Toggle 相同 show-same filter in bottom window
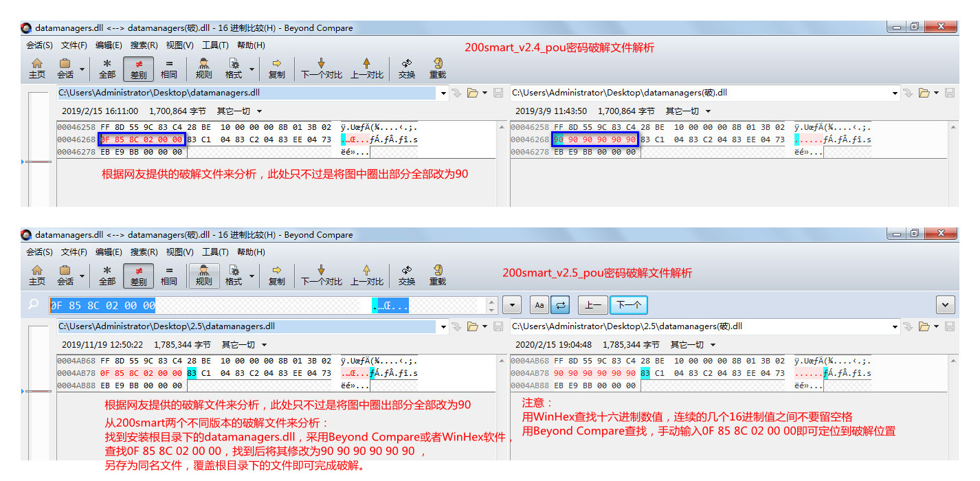 [169, 275]
